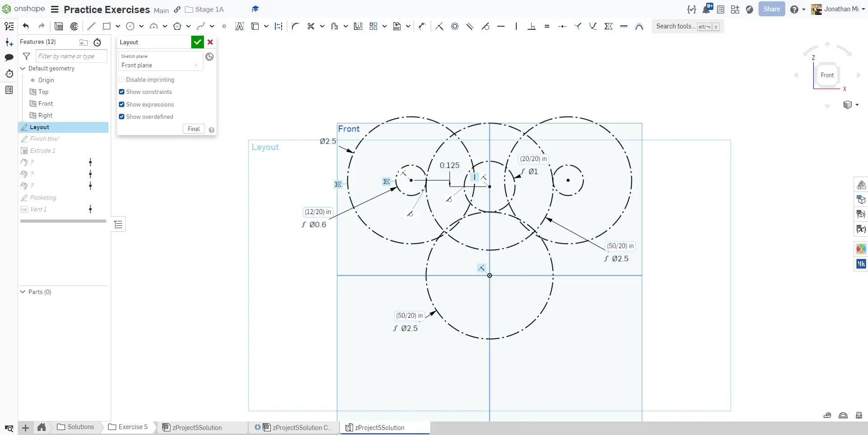Accept sketch with green checkmark
Screen dimensions: 868x435
click(197, 42)
